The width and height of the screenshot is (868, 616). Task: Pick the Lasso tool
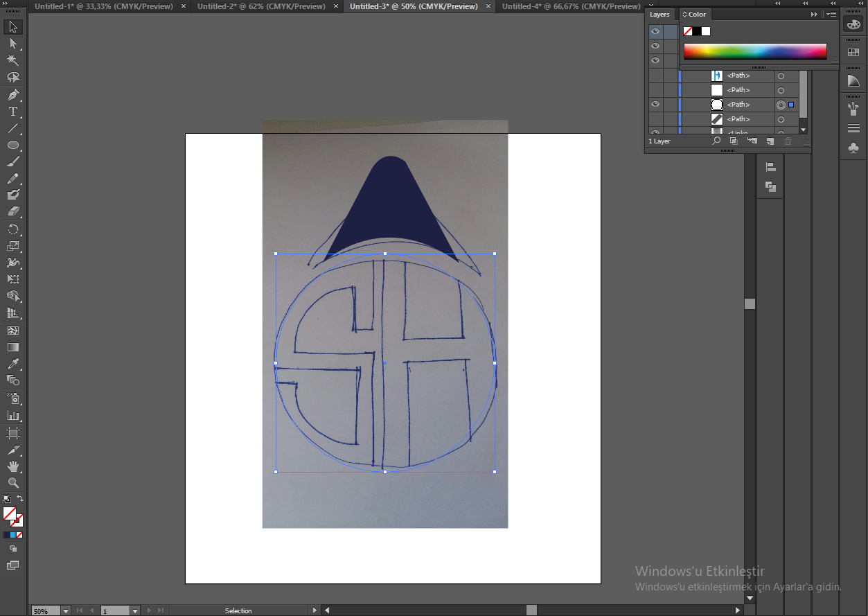click(13, 77)
